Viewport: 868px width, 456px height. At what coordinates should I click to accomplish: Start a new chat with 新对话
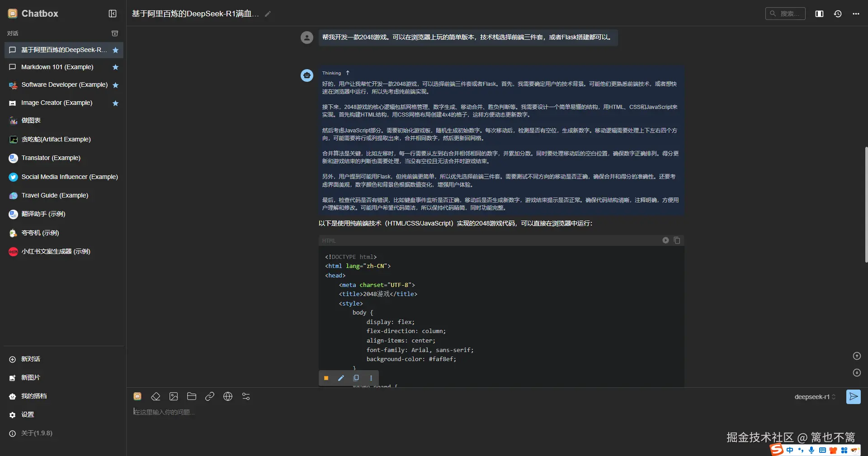[64, 359]
